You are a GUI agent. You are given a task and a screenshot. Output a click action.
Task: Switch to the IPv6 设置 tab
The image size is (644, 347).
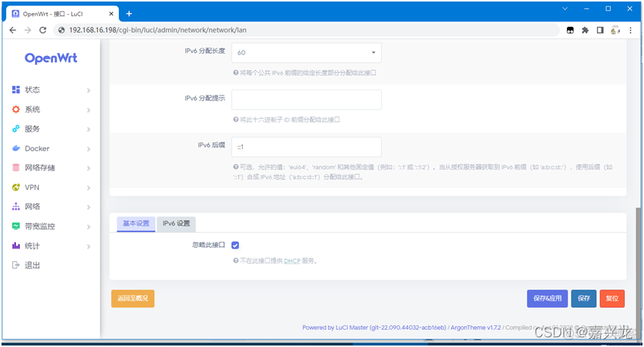[176, 224]
